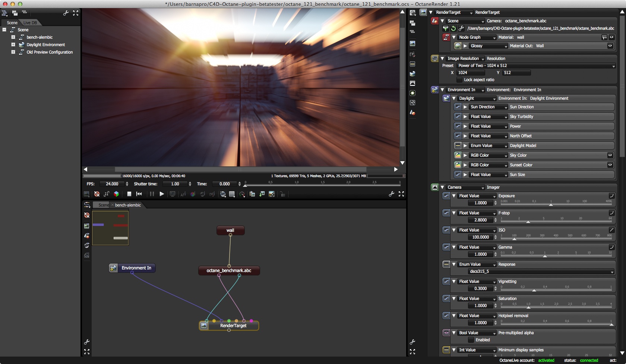
Task: Expand the bench-alembic tree item
Action: (13, 37)
